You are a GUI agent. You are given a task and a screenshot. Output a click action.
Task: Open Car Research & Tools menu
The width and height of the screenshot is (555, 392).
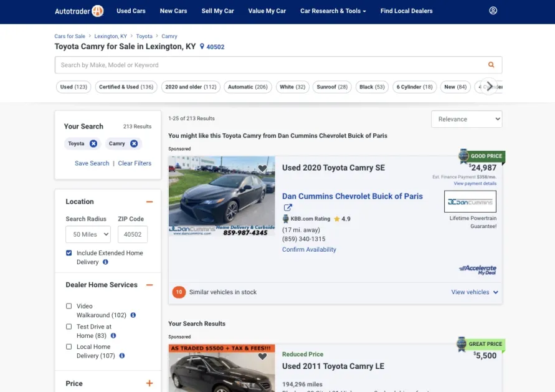click(x=333, y=11)
